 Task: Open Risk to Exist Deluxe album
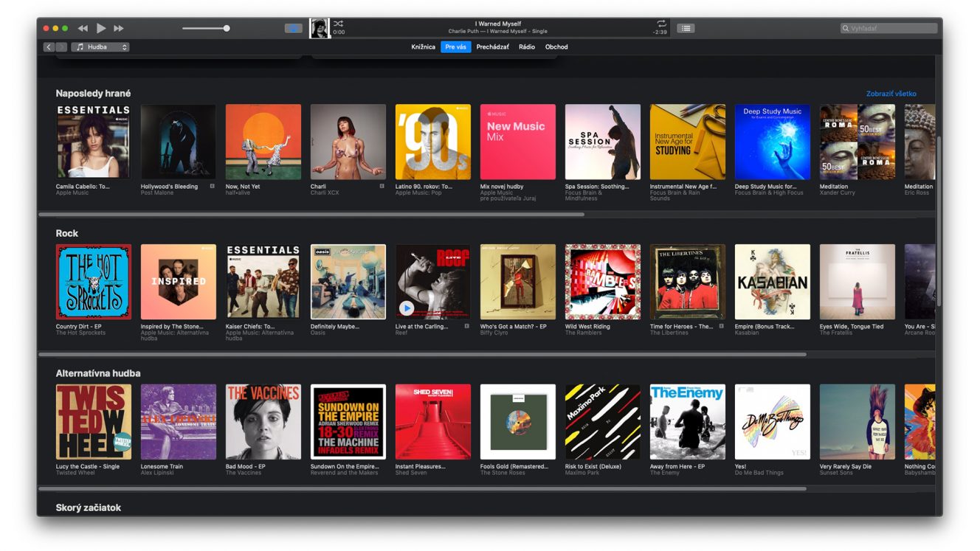[x=603, y=422]
